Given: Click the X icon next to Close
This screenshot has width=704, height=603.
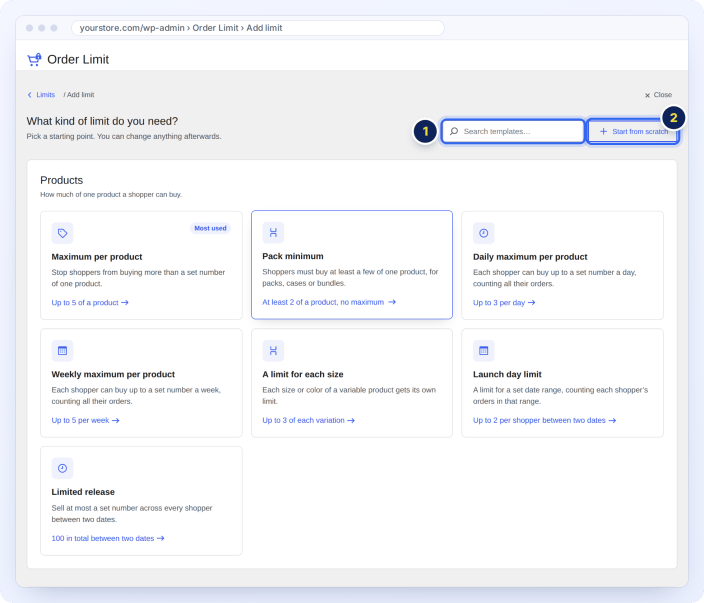Looking at the screenshot, I should pos(647,95).
